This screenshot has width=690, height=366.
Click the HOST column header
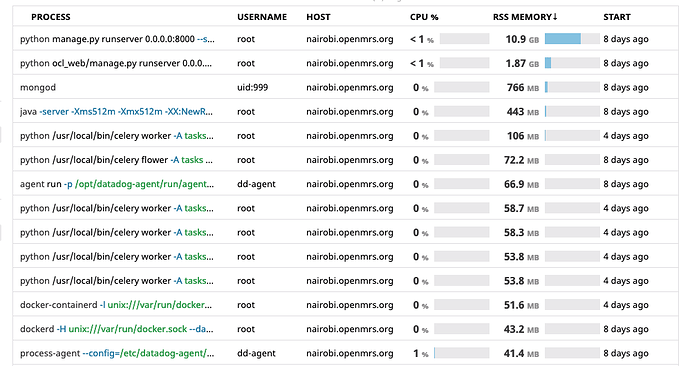[x=318, y=17]
